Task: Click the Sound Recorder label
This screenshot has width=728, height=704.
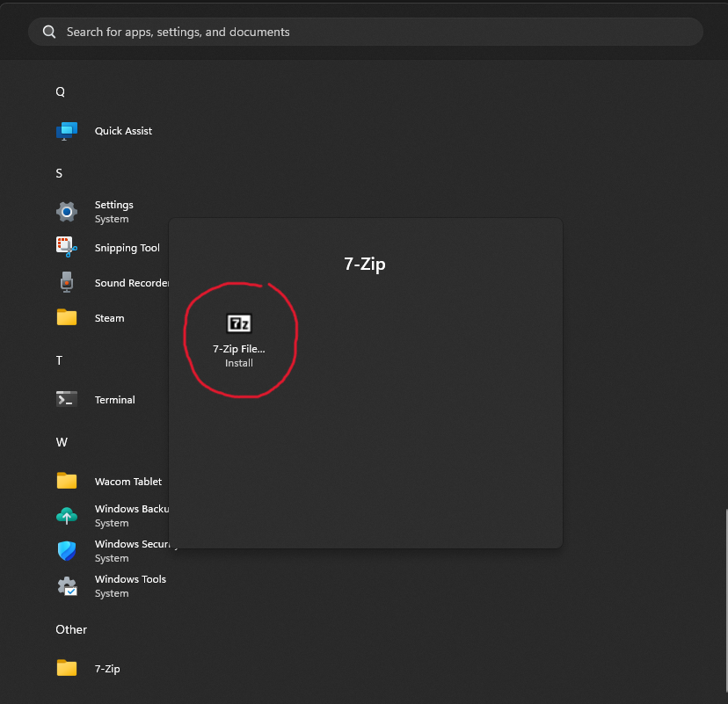Action: 132,283
